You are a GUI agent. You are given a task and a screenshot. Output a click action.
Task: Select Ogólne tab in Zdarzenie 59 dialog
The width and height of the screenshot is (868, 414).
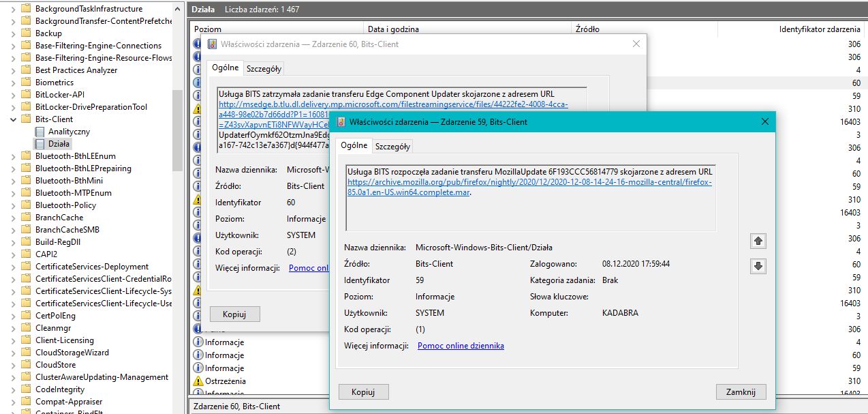click(x=354, y=145)
